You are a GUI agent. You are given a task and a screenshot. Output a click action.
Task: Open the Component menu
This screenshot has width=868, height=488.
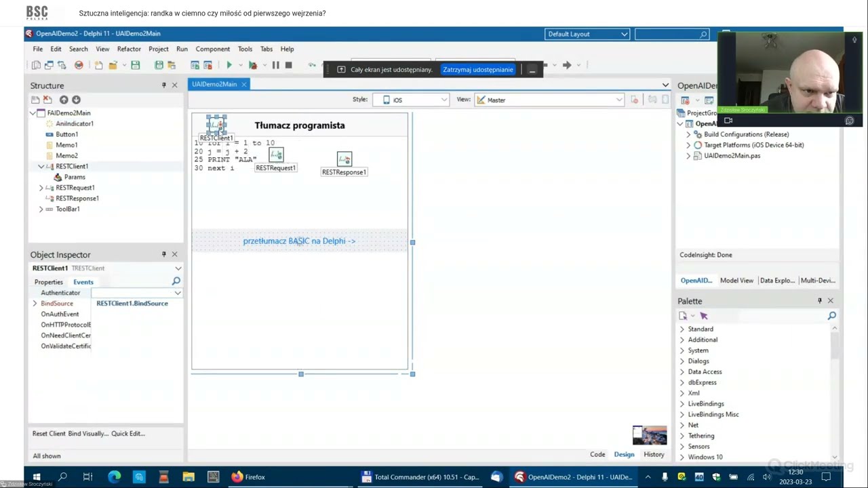pos(213,49)
